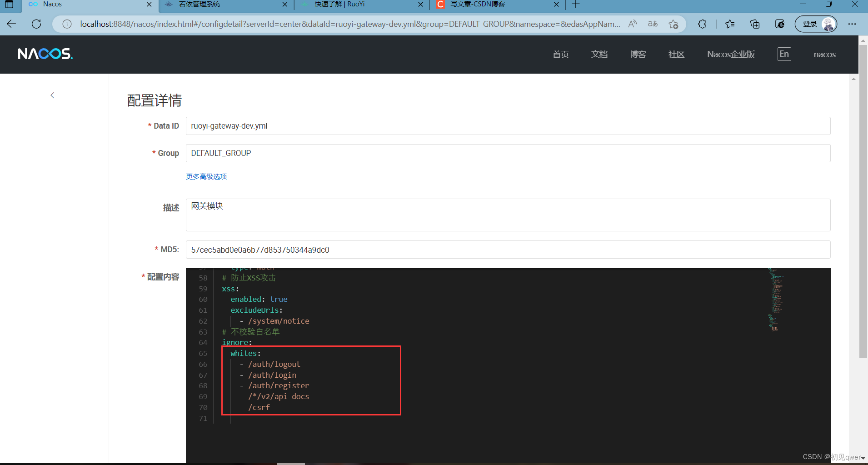The image size is (868, 465).
Task: Click line number 71 in editor gutter
Action: 203,418
